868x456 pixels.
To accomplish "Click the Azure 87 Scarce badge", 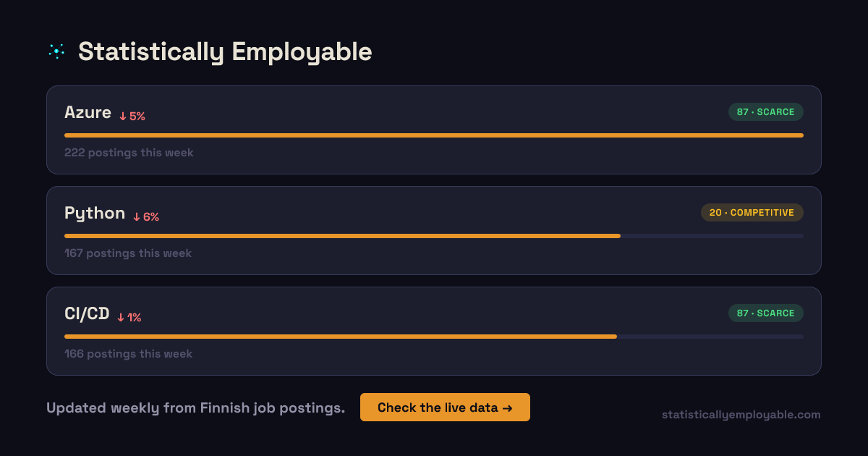I will (765, 112).
